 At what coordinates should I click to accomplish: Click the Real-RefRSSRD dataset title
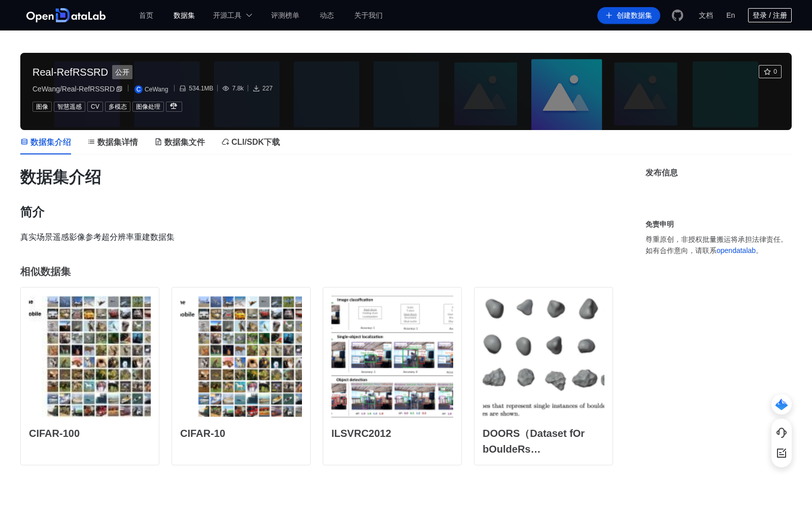point(70,72)
